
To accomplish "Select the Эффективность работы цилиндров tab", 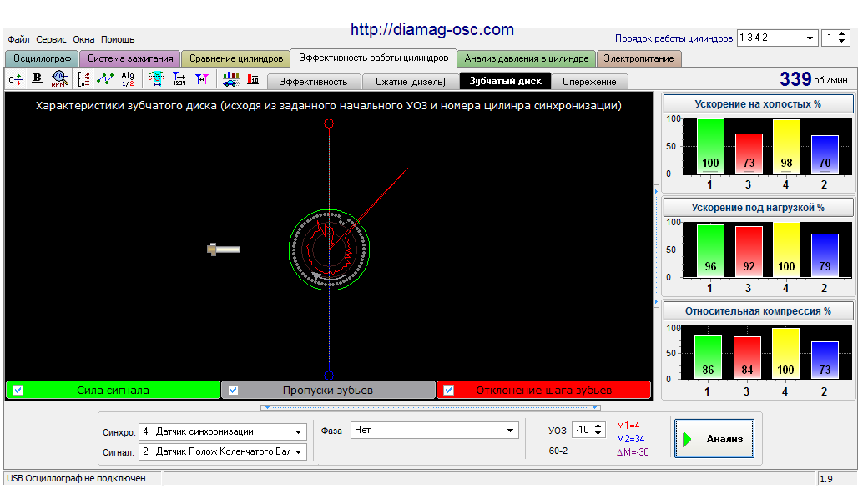I will point(374,58).
